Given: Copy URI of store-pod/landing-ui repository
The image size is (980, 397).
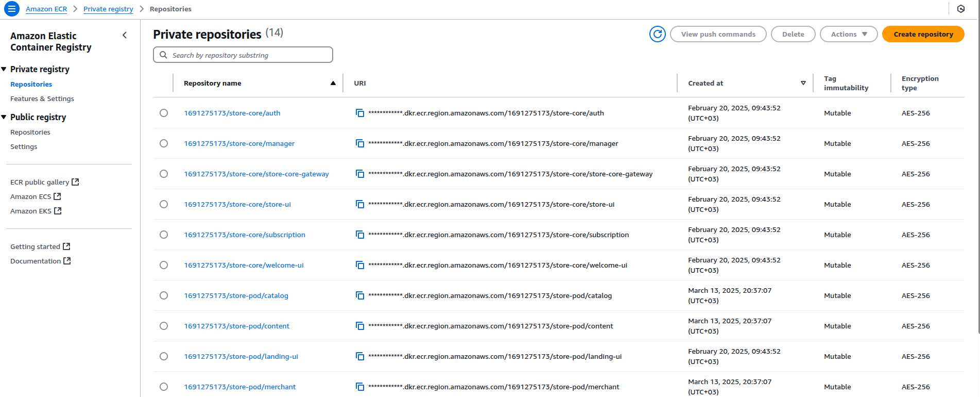Looking at the screenshot, I should 360,356.
